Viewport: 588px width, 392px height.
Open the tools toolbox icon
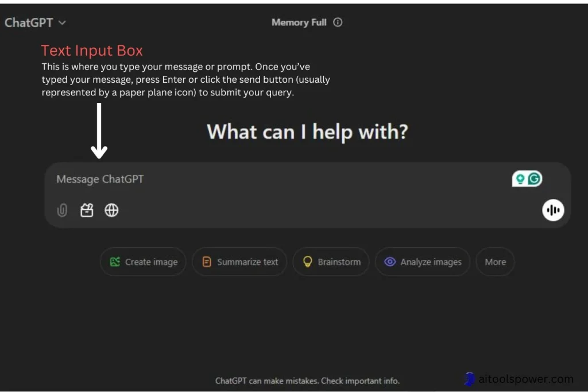pyautogui.click(x=87, y=210)
